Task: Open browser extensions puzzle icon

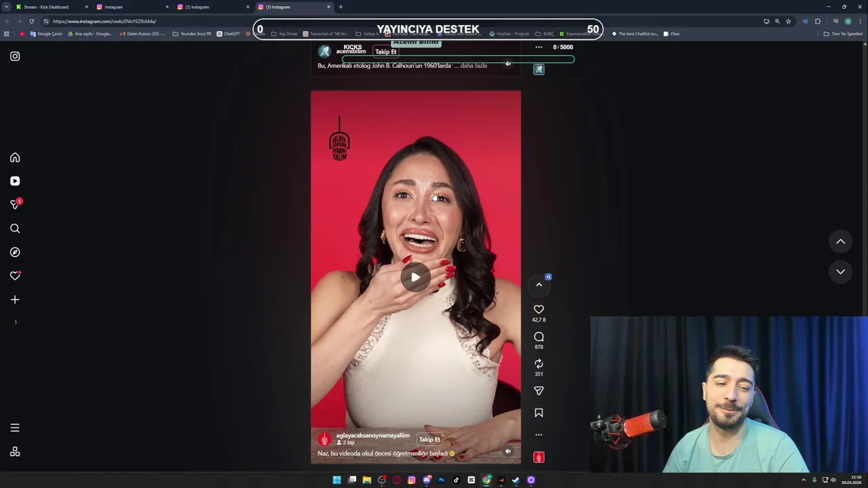Action: point(817,21)
